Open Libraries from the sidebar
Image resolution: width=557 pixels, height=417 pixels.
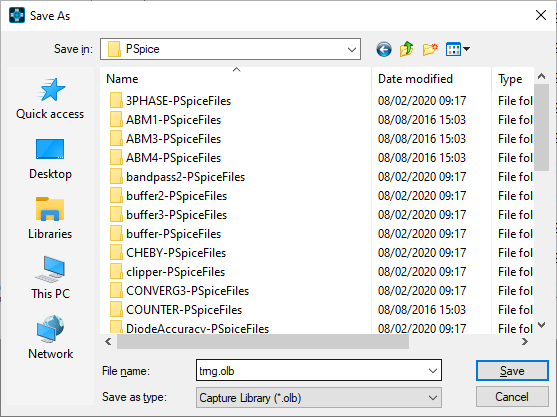[50, 218]
